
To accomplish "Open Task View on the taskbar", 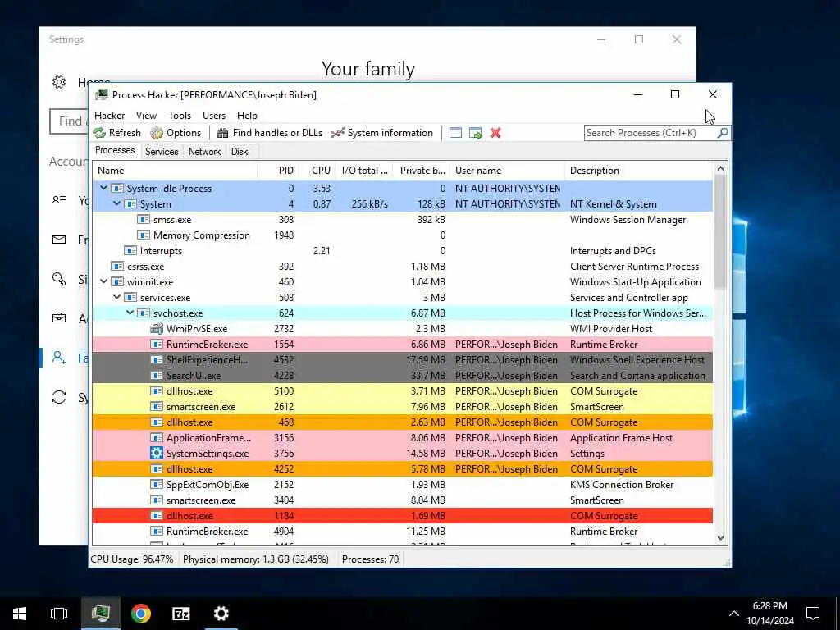I will [x=59, y=614].
